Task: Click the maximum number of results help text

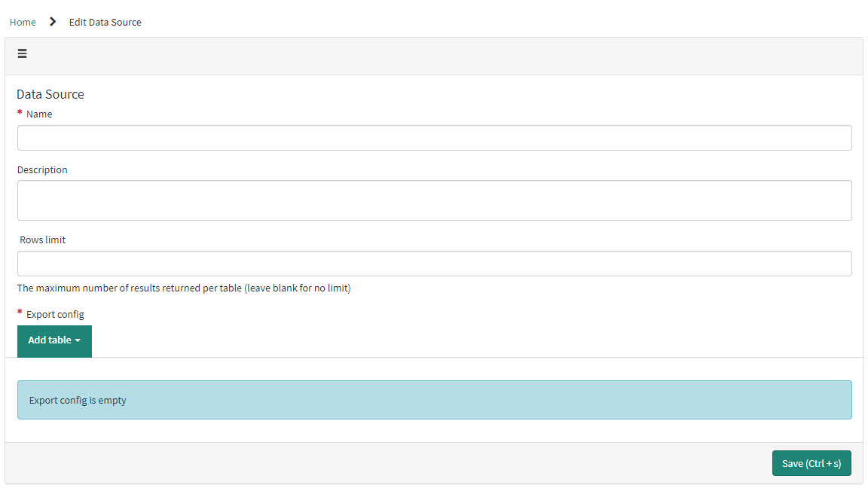Action: pos(184,288)
